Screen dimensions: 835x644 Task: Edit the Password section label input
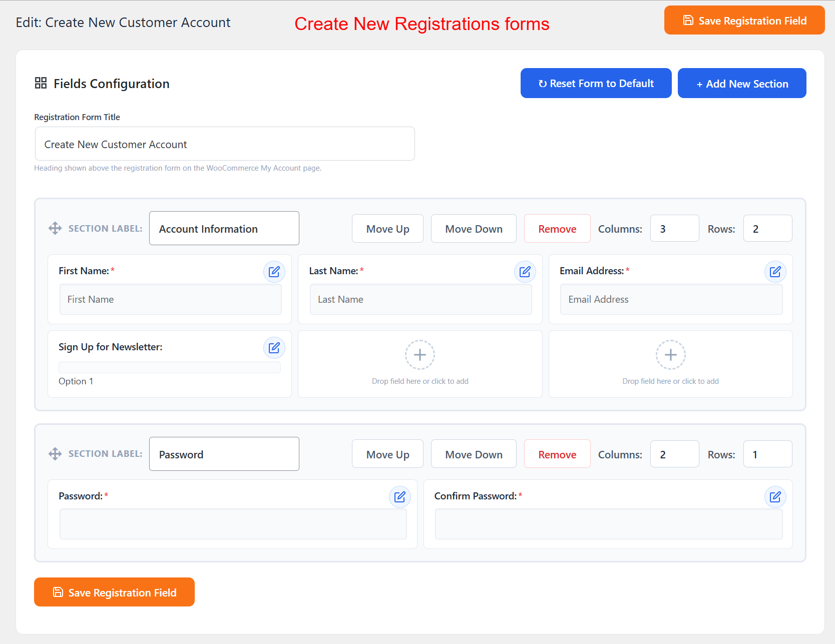point(224,454)
